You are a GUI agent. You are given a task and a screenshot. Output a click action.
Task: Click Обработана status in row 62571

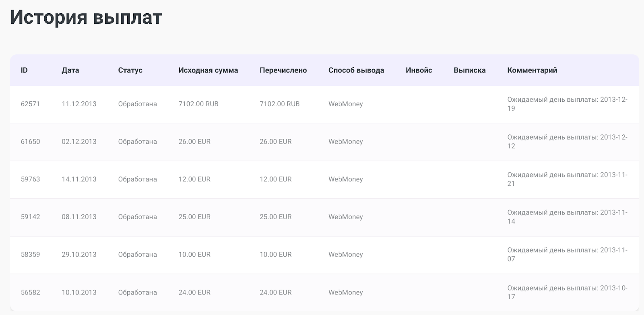point(137,104)
